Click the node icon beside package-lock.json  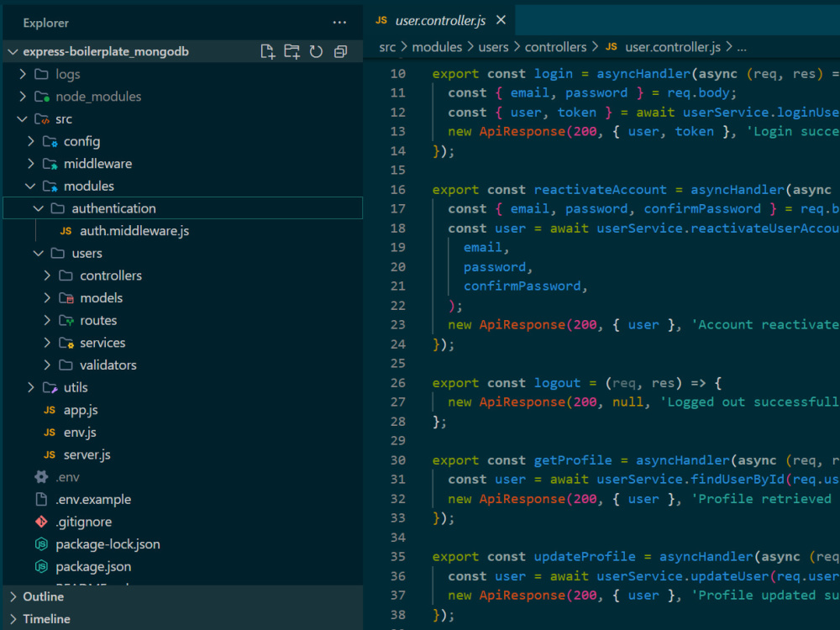tap(41, 544)
